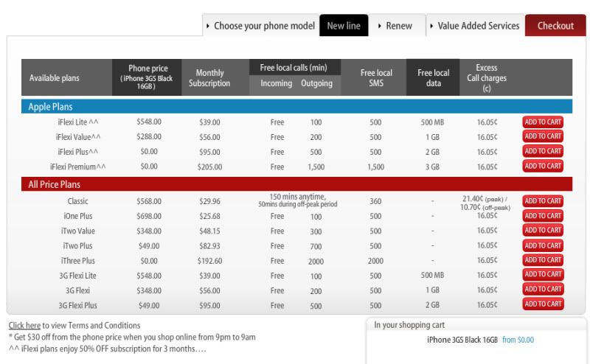
Task: Go to Value Added Services tab
Action: pos(475,26)
